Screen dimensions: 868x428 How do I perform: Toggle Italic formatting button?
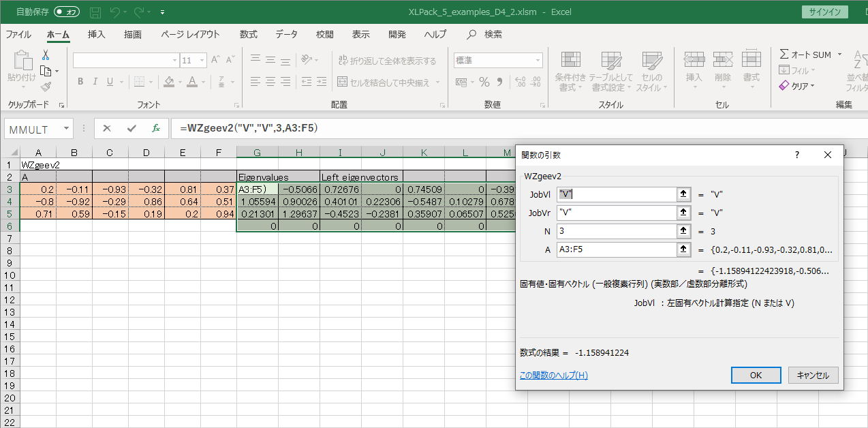(95, 82)
